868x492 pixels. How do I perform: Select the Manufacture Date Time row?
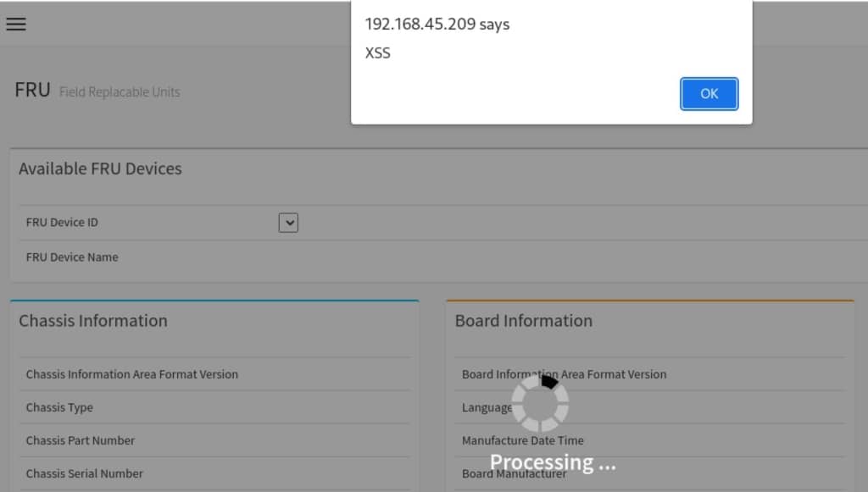[x=522, y=440]
